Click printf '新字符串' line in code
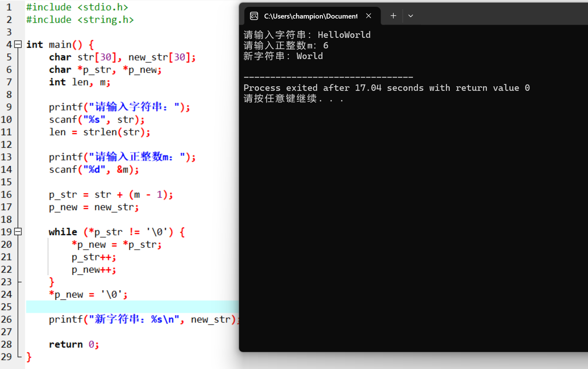588x369 pixels. click(x=144, y=319)
